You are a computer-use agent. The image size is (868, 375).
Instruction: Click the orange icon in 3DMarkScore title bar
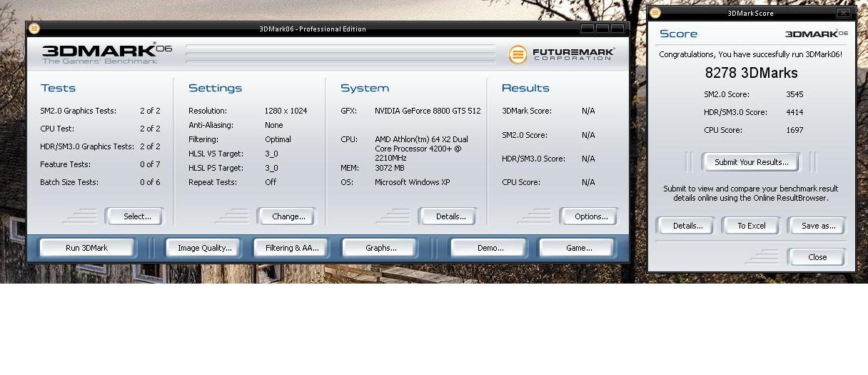pyautogui.click(x=655, y=13)
